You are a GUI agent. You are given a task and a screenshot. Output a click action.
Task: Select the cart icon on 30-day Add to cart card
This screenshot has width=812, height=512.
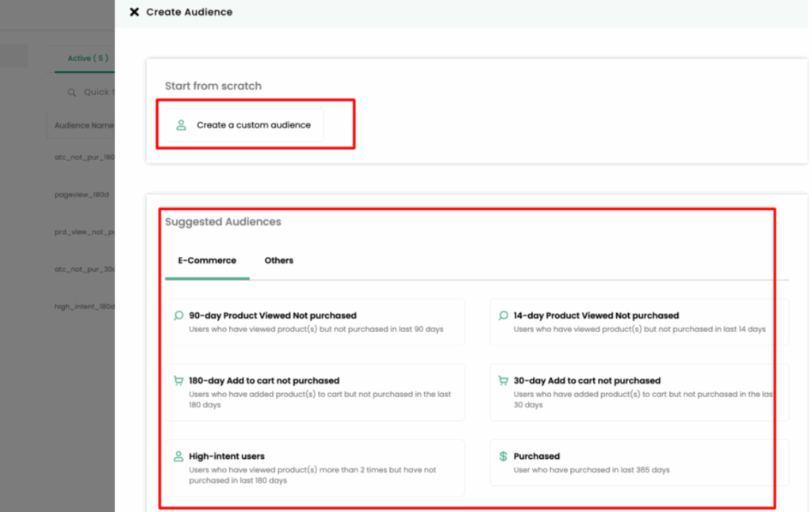click(503, 380)
